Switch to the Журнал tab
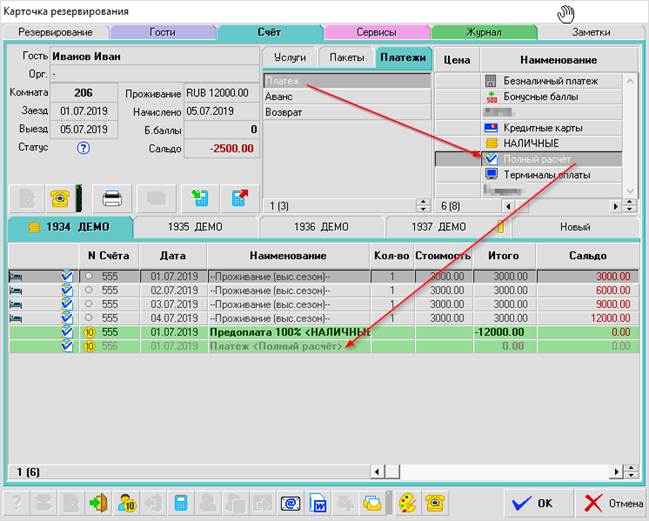The image size is (649, 521). [x=483, y=32]
